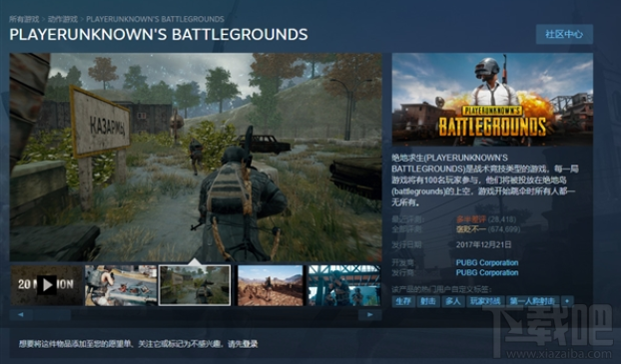Click the plus button to add a tag
The image size is (621, 364).
pyautogui.click(x=567, y=301)
